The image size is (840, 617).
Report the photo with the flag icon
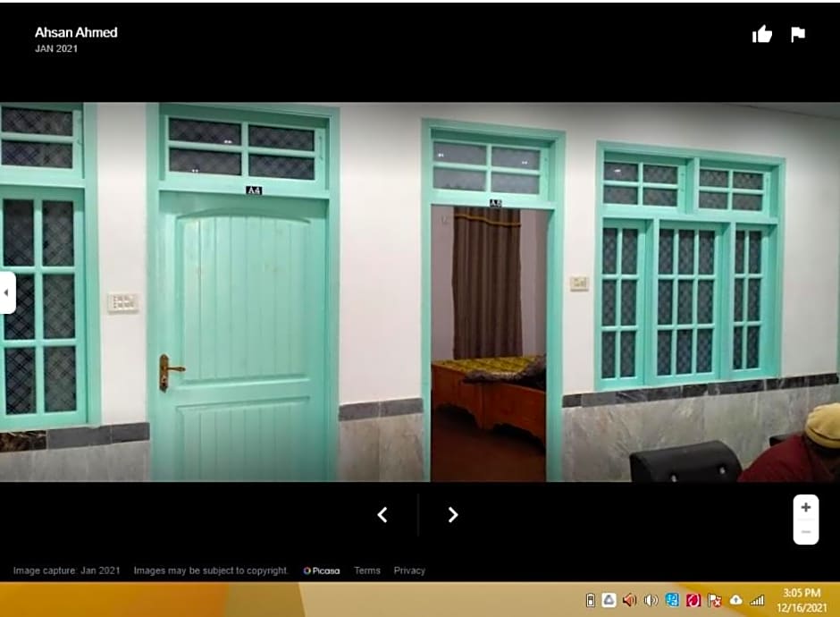(x=798, y=35)
